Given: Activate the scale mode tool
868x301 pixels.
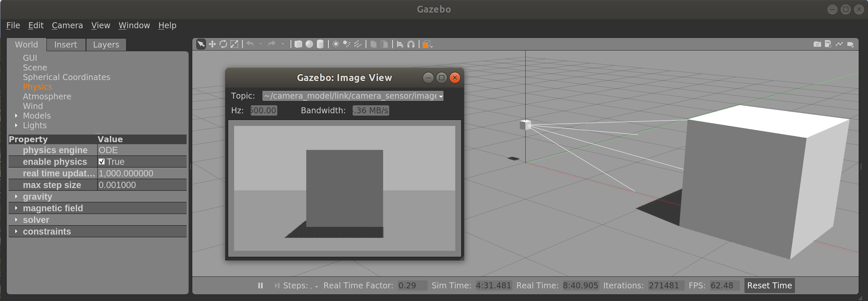Looking at the screenshot, I should (x=234, y=44).
